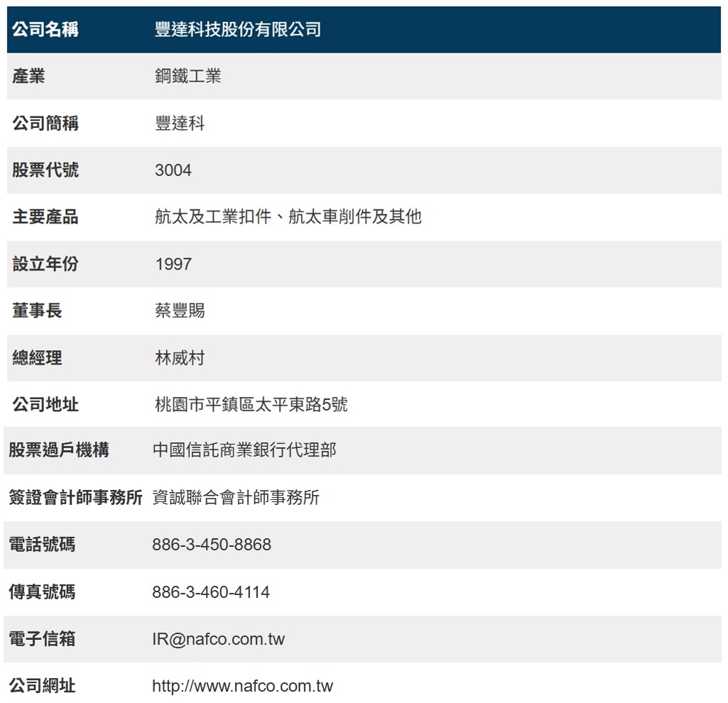Click the 董事長 label

(37, 310)
